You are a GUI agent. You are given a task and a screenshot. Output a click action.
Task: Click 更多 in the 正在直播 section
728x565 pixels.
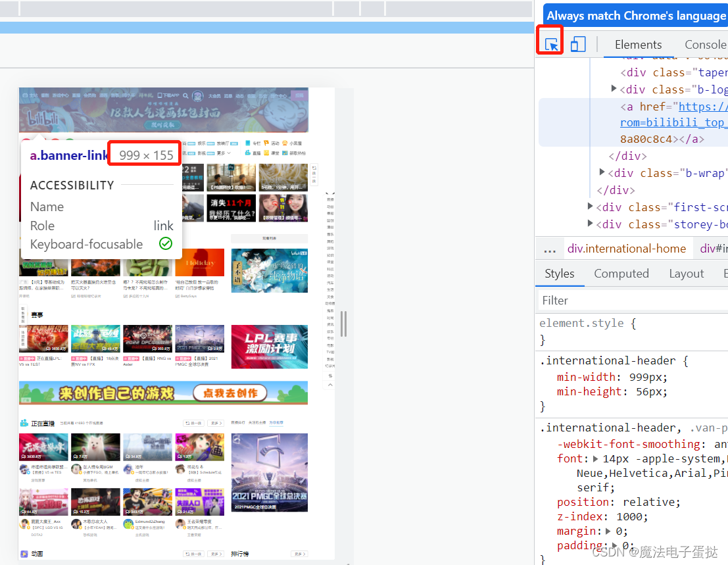216,424
